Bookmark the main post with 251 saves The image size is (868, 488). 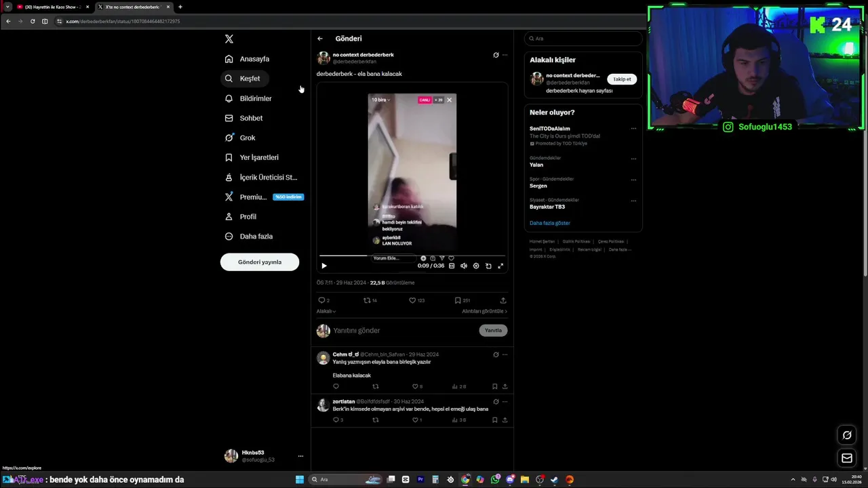click(x=462, y=300)
